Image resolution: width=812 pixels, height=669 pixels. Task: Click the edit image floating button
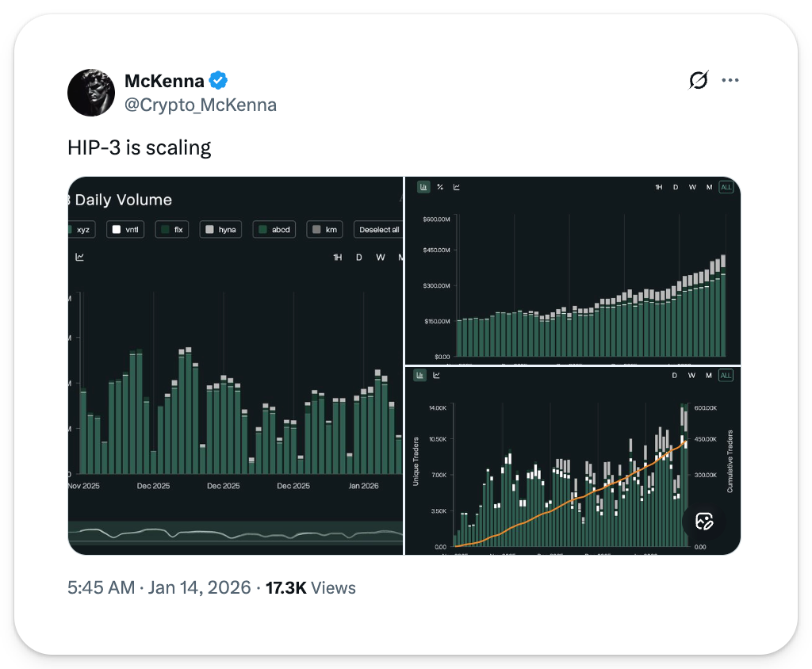click(703, 521)
